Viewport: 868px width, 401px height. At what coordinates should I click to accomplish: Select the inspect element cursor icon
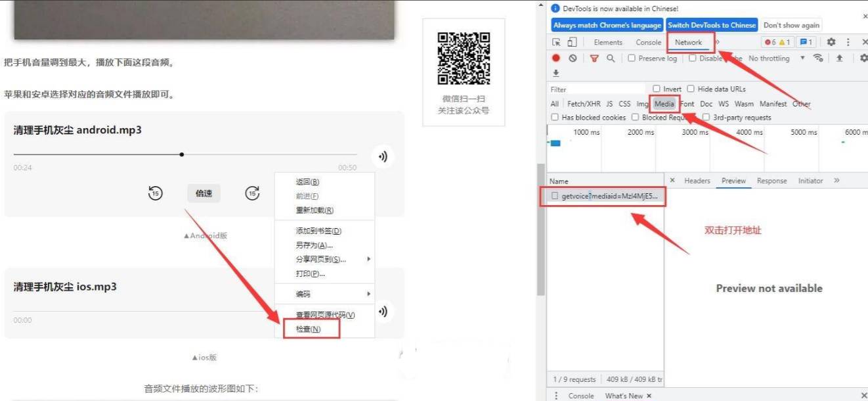pos(557,42)
